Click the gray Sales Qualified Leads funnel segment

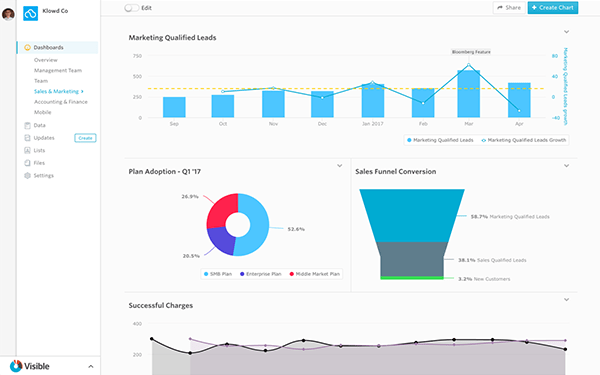pyautogui.click(x=412, y=259)
